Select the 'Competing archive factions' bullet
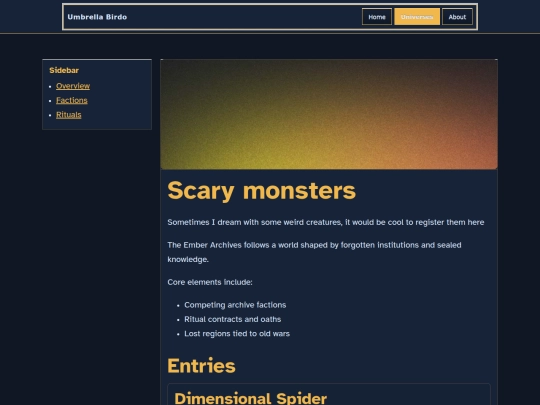 click(x=235, y=305)
